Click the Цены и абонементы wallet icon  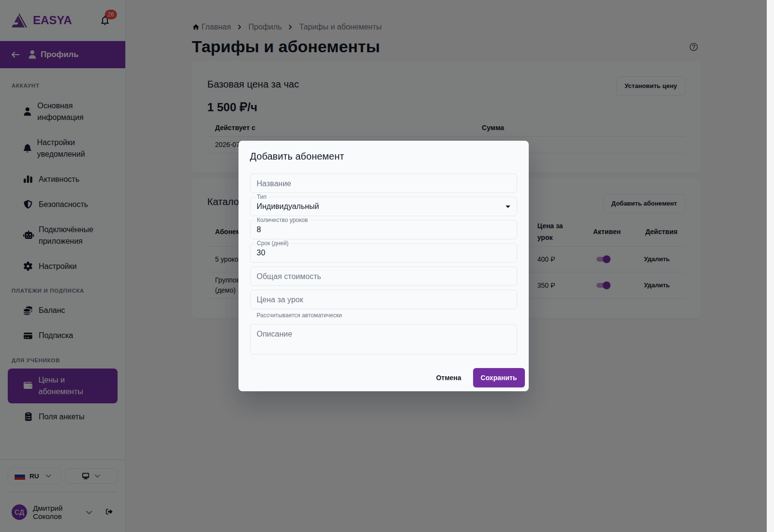(x=28, y=385)
